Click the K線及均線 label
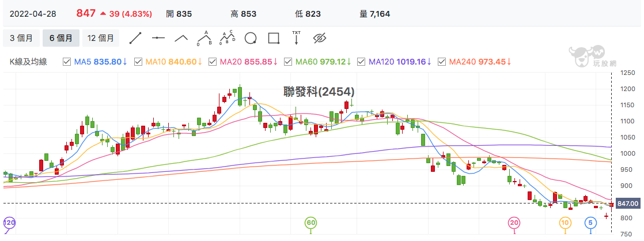Viewport: 644px width, 241px height. point(28,62)
